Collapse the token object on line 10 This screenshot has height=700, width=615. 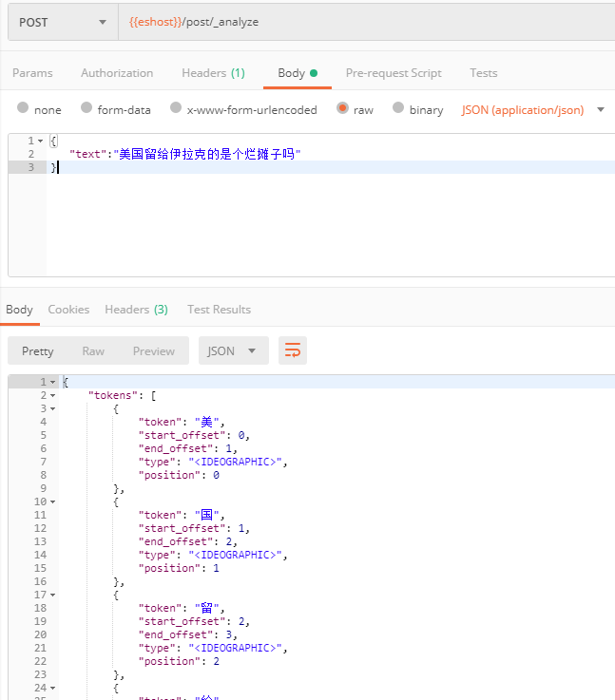tap(52, 501)
